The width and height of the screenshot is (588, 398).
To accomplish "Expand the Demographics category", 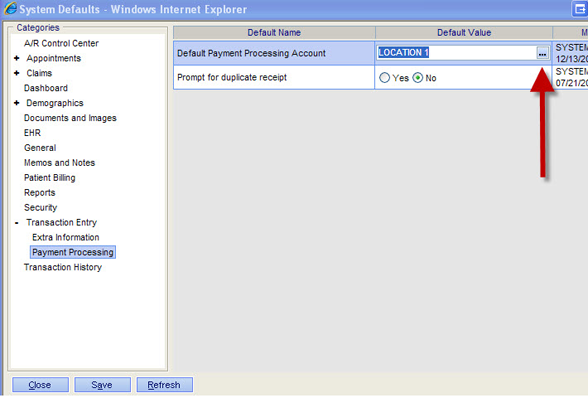I will [16, 103].
